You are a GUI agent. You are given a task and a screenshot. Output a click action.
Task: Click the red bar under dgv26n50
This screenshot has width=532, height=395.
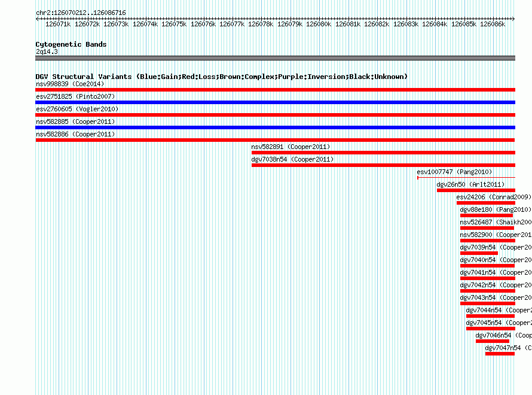coord(476,190)
